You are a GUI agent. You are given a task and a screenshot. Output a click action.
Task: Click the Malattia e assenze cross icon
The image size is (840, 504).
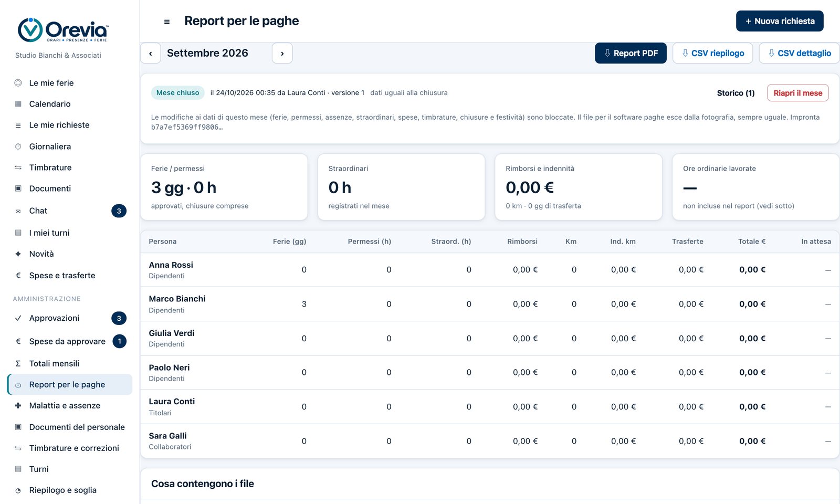[18, 405]
